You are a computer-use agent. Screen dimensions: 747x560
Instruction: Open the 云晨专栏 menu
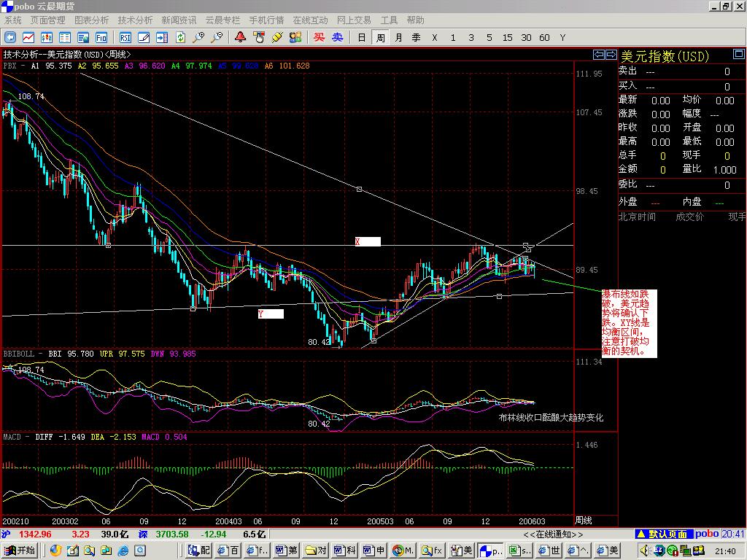click(x=222, y=20)
